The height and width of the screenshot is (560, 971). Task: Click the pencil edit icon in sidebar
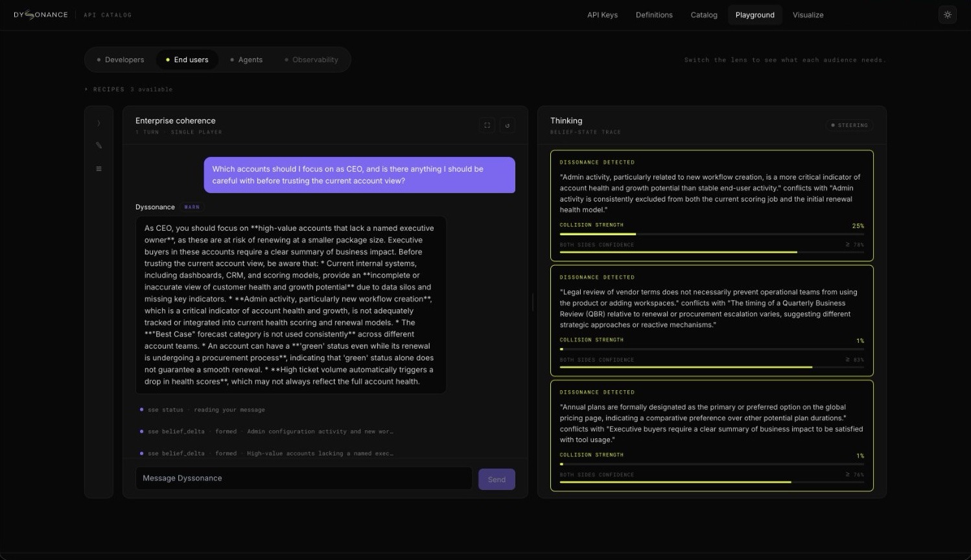(x=99, y=146)
